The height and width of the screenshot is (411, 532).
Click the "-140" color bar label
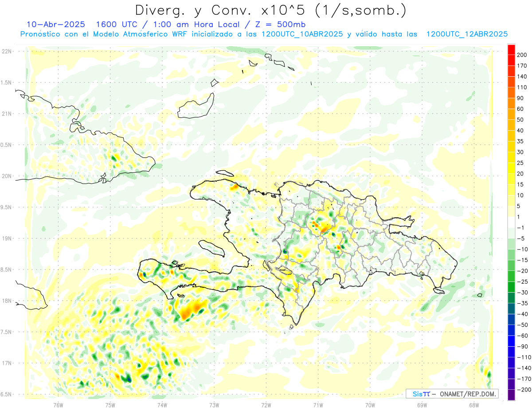click(x=524, y=368)
